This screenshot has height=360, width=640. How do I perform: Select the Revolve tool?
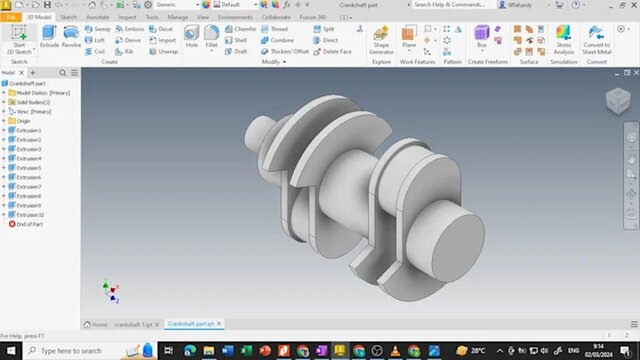coord(71,37)
